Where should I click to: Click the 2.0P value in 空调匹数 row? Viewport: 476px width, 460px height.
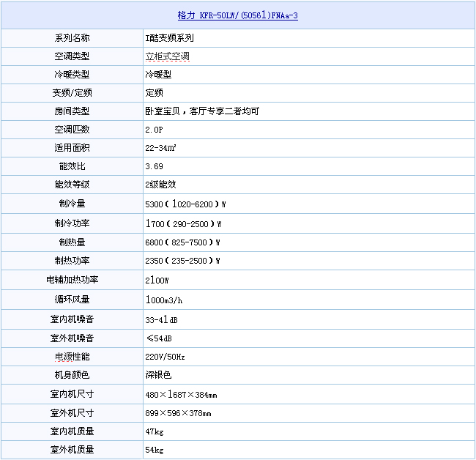(155, 130)
